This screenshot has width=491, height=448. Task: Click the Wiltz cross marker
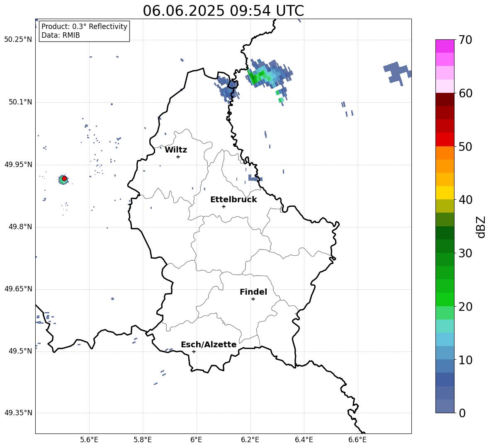coord(178,157)
